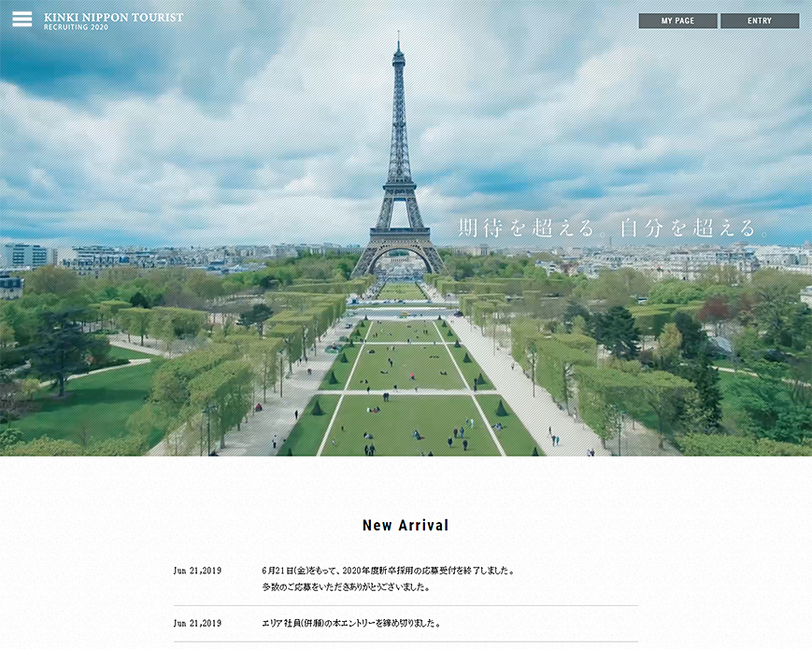Image resolution: width=812 pixels, height=649 pixels.
Task: Click the ENTRY button
Action: pyautogui.click(x=759, y=21)
